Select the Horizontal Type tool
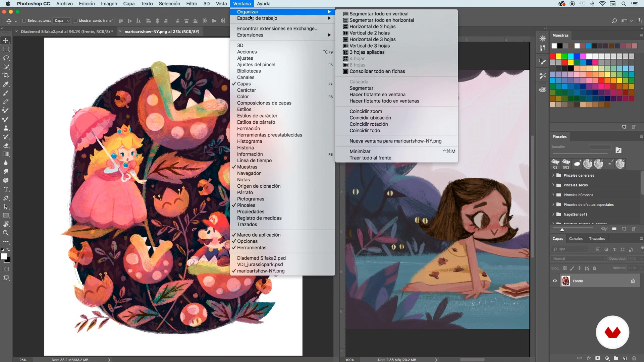 [x=6, y=189]
